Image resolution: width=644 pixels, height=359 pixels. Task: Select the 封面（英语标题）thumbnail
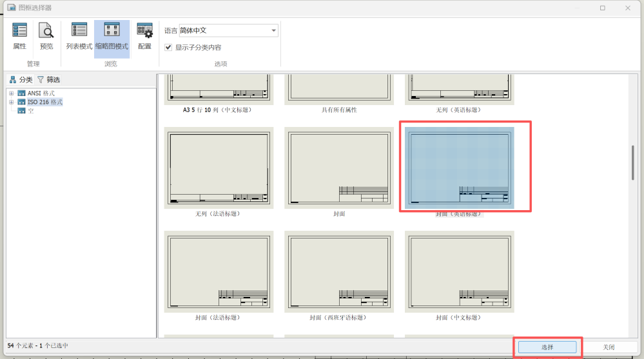point(459,168)
